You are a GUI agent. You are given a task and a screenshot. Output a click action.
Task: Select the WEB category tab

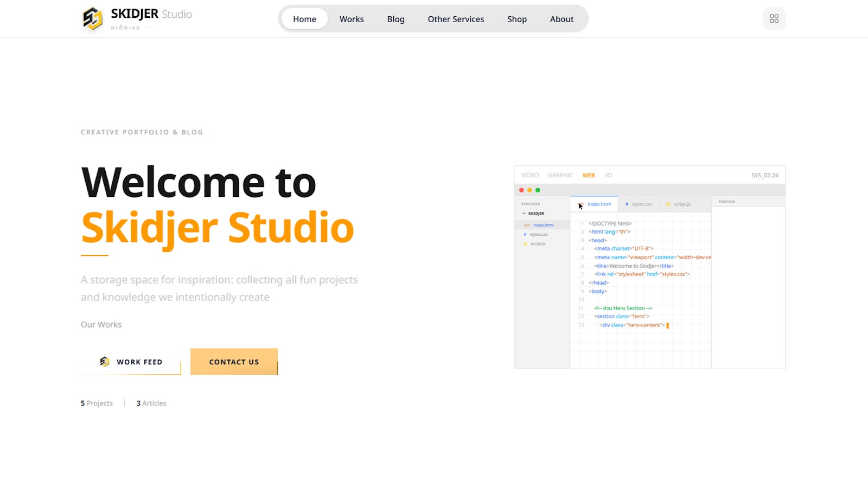(589, 175)
